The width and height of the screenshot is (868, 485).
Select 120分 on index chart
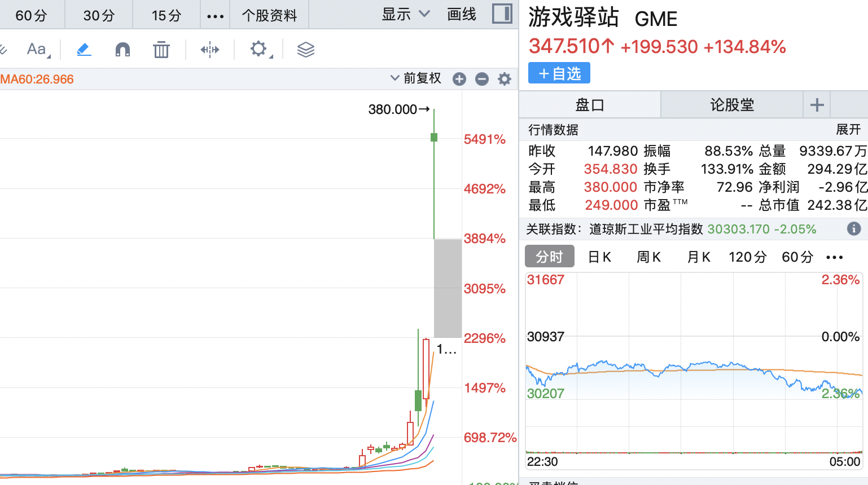click(747, 257)
